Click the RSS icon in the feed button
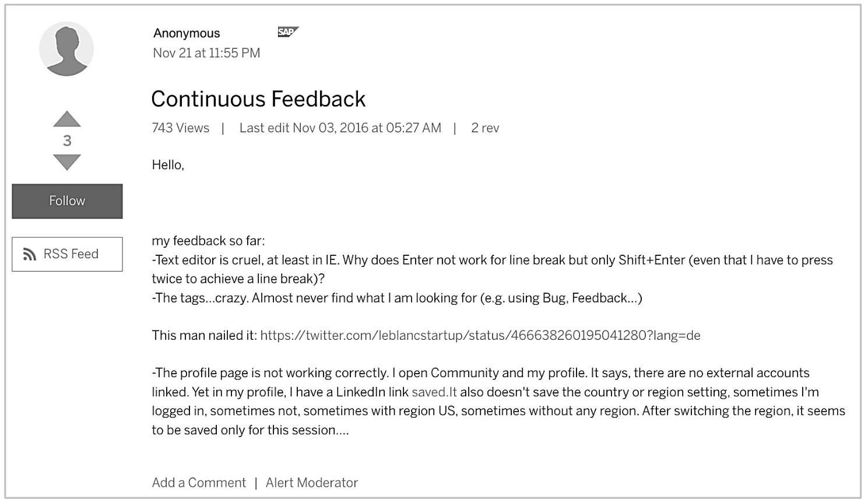The image size is (868, 503). (x=30, y=254)
